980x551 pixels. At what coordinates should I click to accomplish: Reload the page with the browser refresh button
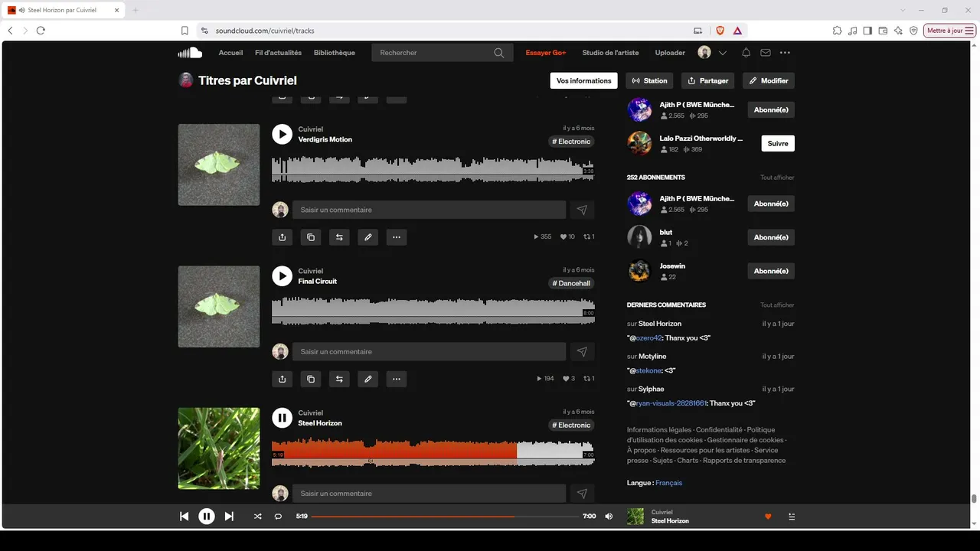point(41,31)
